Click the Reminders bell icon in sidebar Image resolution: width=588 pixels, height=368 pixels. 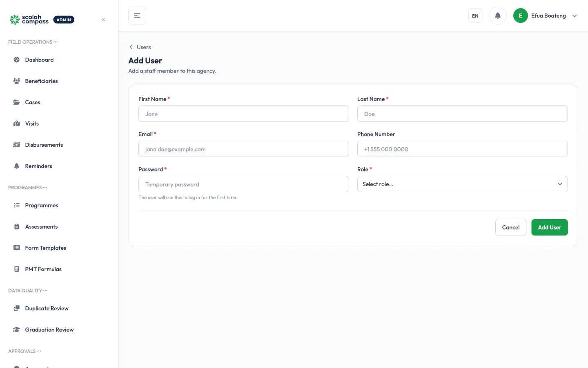pyautogui.click(x=17, y=166)
